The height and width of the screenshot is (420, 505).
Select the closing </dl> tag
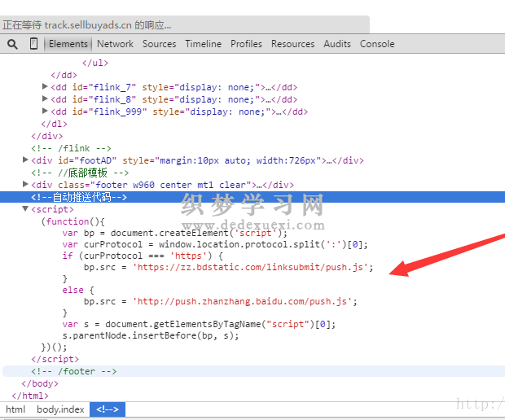[x=54, y=124]
